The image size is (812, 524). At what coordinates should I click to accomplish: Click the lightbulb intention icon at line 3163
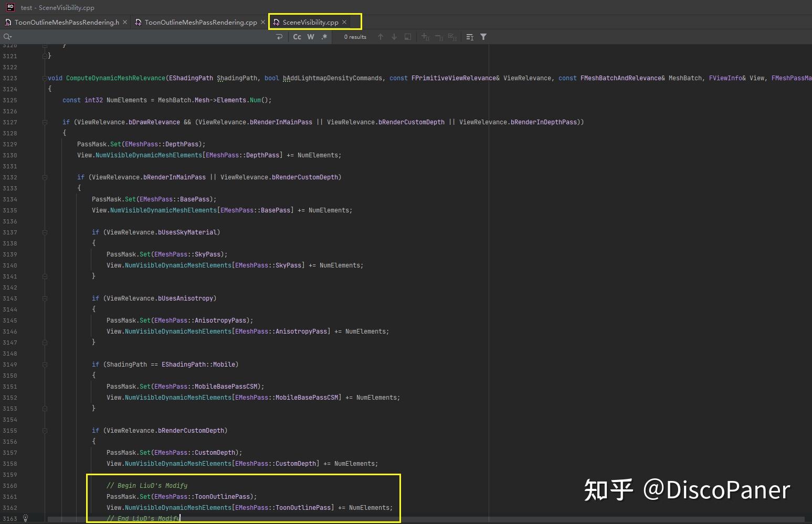tap(25, 518)
